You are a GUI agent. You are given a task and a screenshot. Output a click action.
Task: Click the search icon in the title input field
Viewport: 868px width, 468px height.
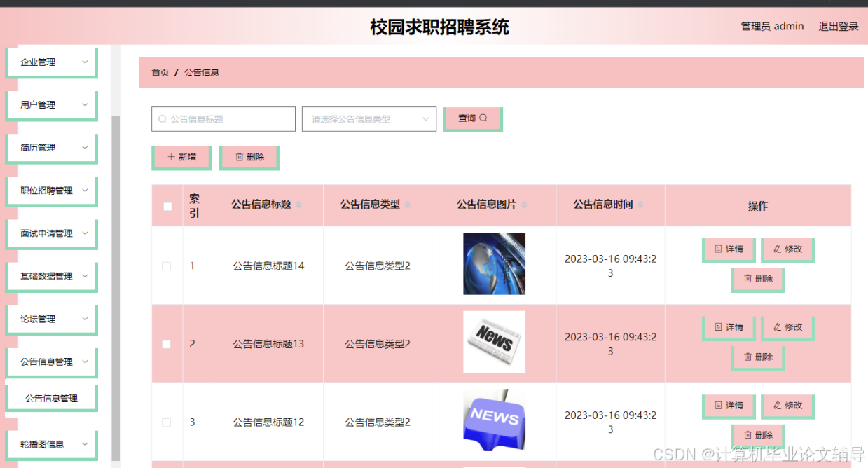coord(162,118)
